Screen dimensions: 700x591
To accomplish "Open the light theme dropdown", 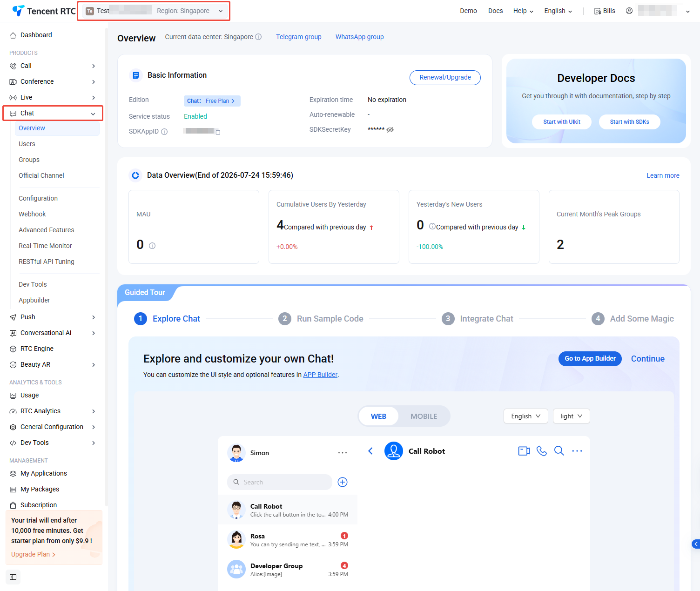I will (572, 416).
